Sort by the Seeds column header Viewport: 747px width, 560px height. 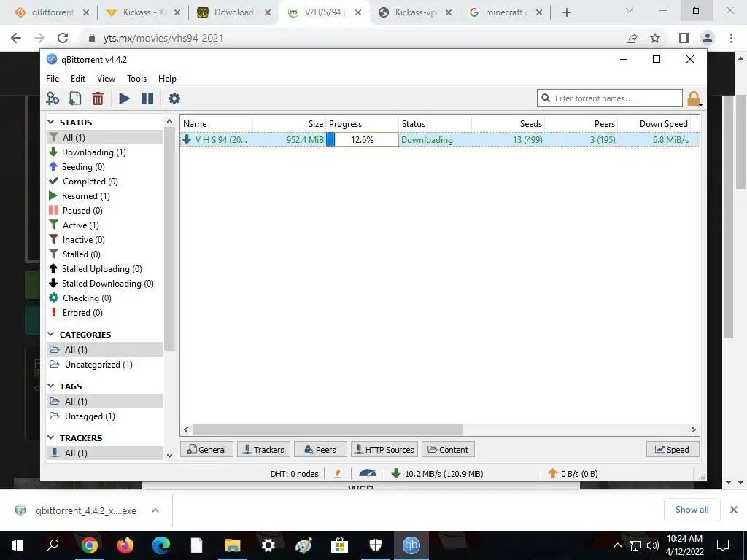pos(508,124)
